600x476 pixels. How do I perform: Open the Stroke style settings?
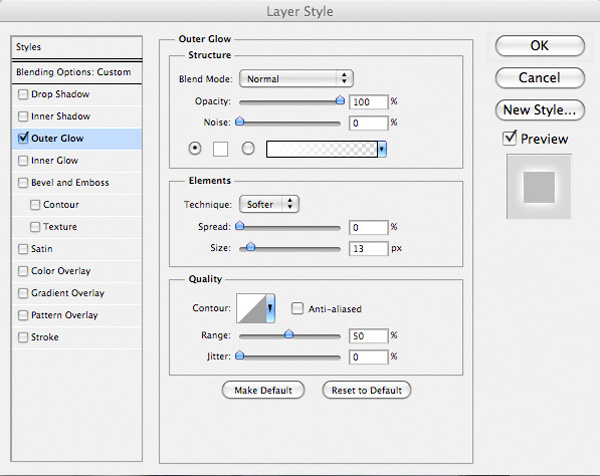tap(46, 337)
